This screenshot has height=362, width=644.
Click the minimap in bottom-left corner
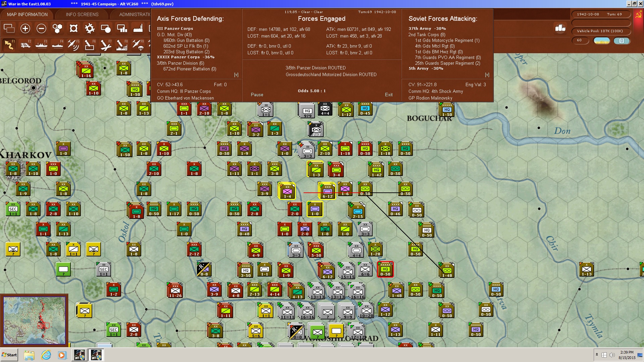(34, 320)
